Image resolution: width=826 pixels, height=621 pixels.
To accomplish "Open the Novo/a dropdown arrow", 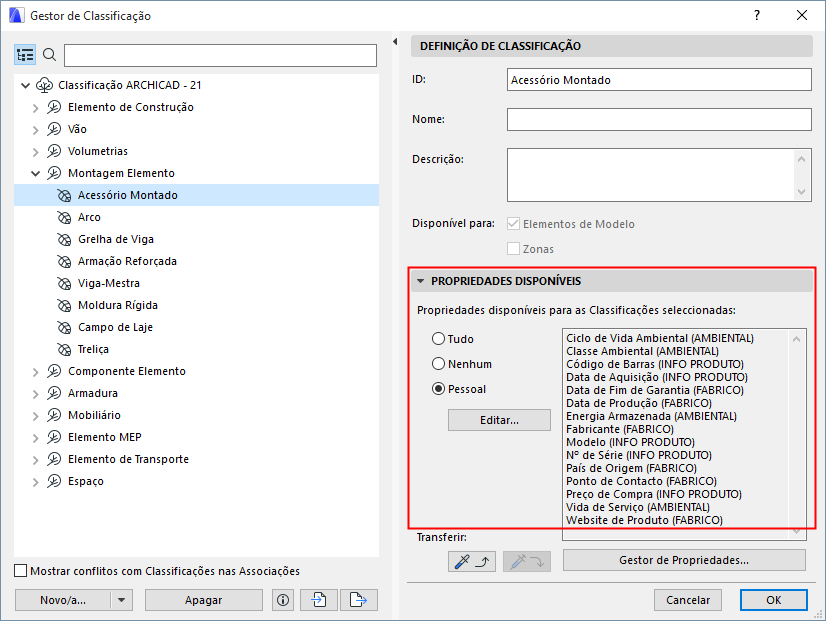I will coord(122,600).
